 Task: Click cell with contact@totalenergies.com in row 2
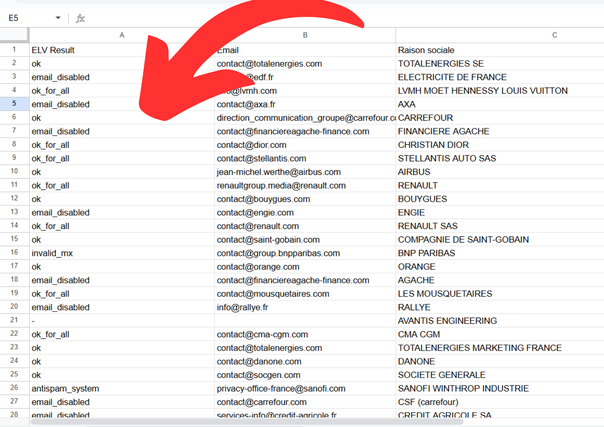tap(305, 64)
